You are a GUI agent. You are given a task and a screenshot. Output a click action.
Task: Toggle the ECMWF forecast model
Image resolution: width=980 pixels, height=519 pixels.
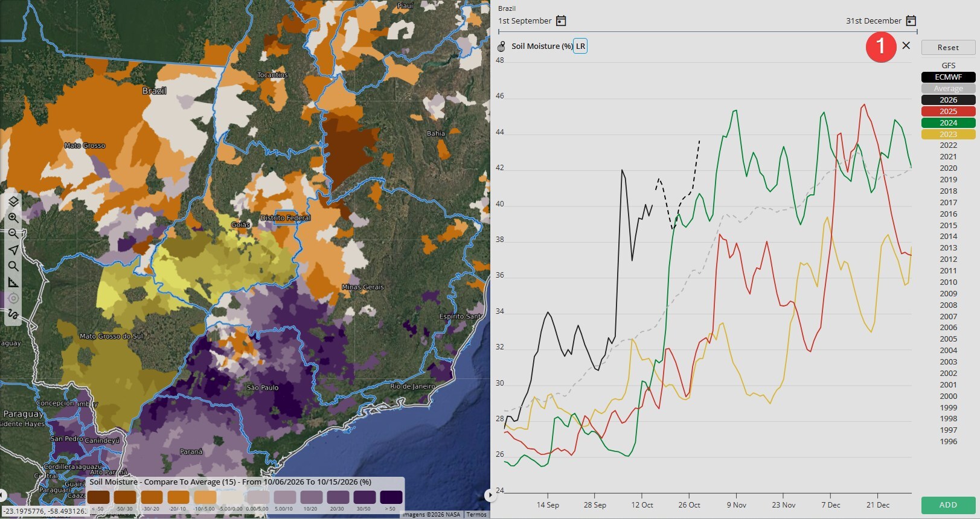(948, 77)
